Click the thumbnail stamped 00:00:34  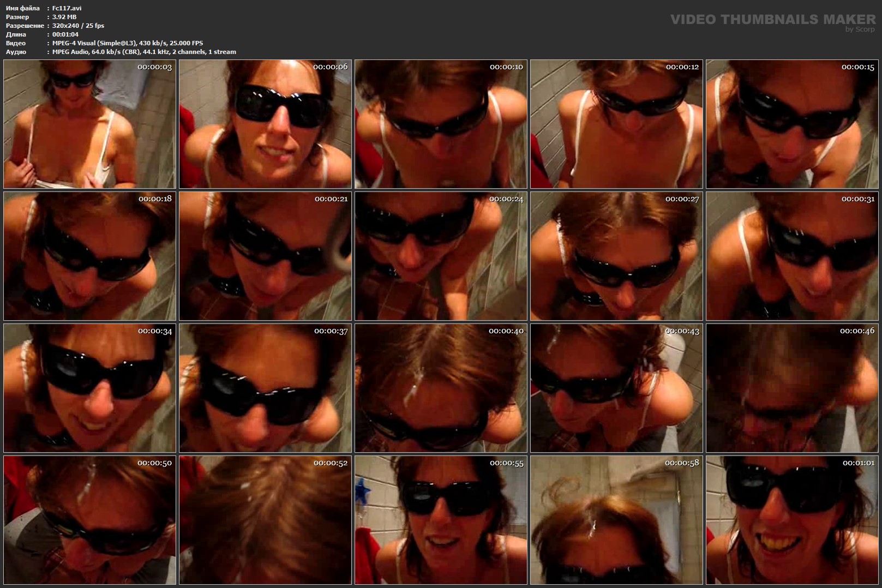click(x=89, y=388)
